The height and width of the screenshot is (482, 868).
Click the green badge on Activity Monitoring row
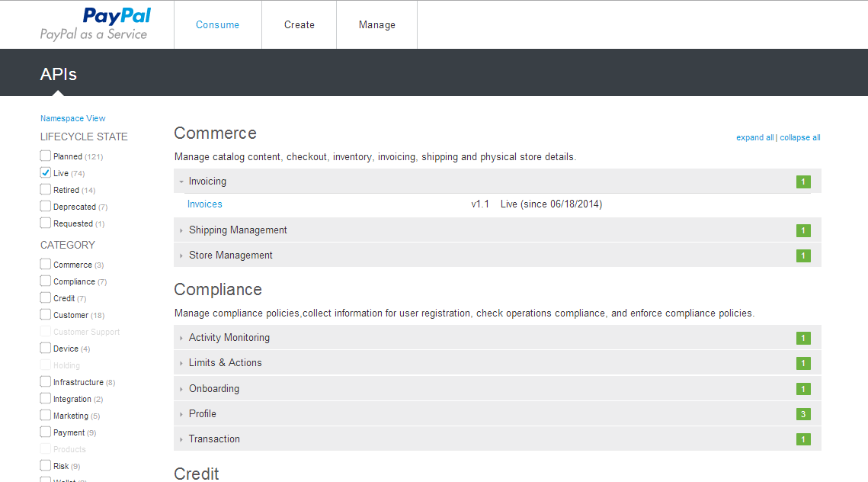pyautogui.click(x=803, y=338)
